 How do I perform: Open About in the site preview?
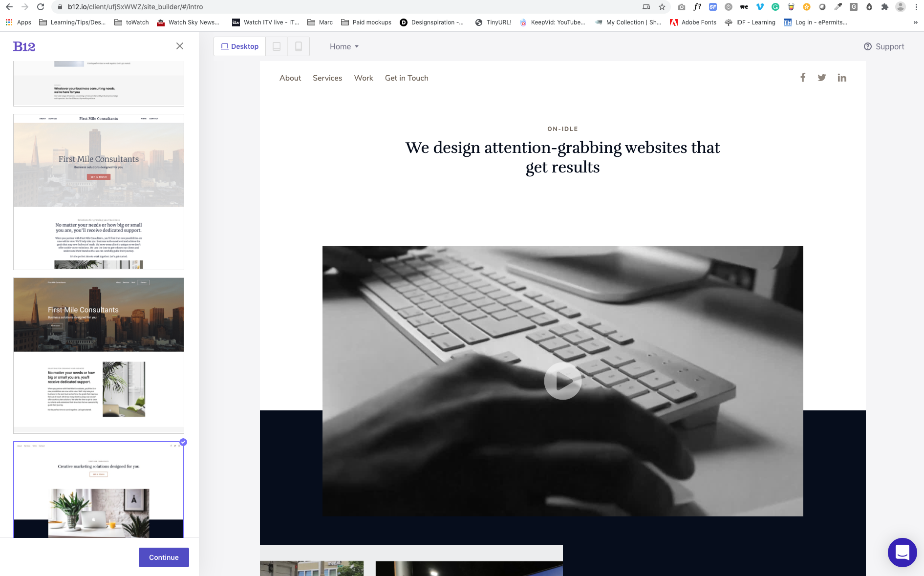pos(290,78)
